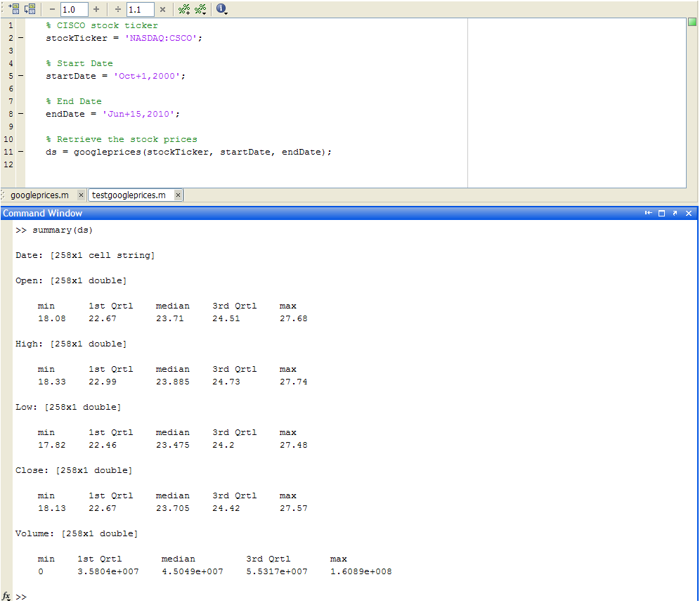Minimize the Command Window panel with arrow icon
700x603 pixels.
(x=648, y=214)
